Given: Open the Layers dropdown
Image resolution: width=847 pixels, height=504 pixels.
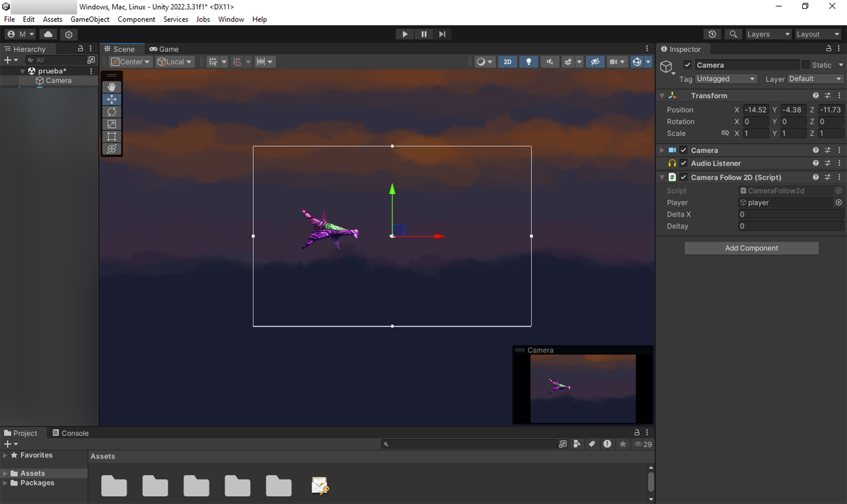Looking at the screenshot, I should tap(768, 34).
